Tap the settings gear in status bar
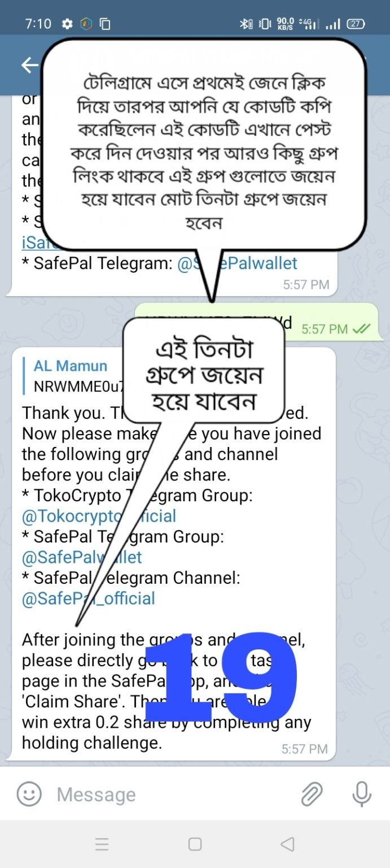 point(67,24)
